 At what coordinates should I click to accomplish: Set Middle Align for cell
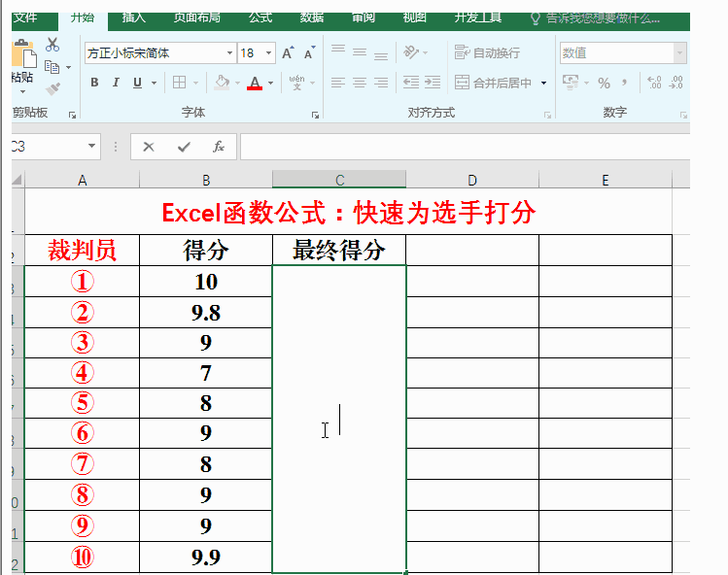pyautogui.click(x=360, y=52)
